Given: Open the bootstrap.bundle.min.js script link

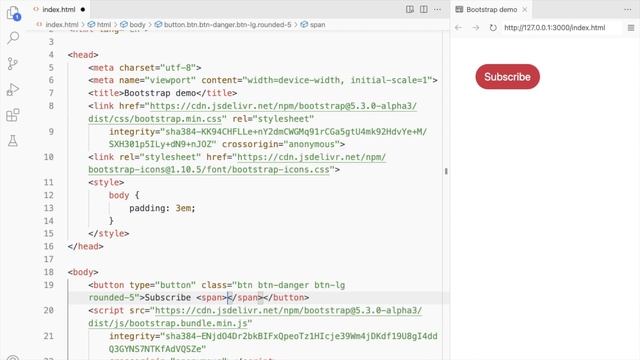Looking at the screenshot, I should click(x=255, y=317).
